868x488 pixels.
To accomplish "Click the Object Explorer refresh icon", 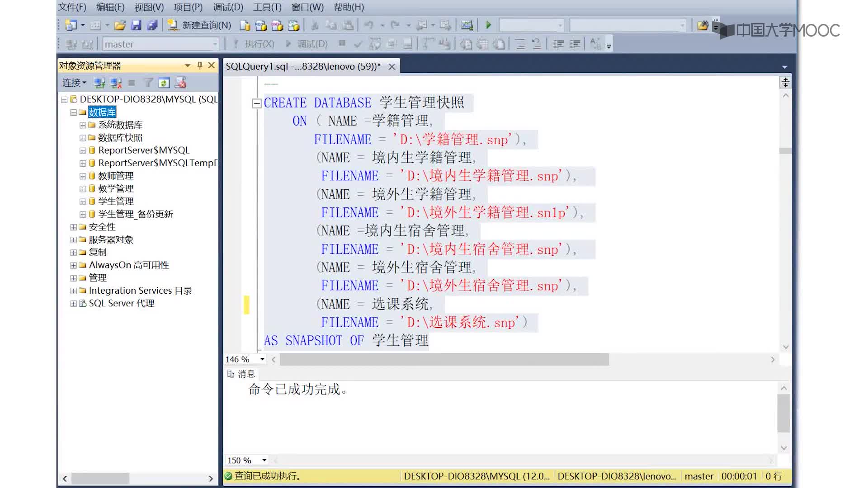I will point(164,83).
